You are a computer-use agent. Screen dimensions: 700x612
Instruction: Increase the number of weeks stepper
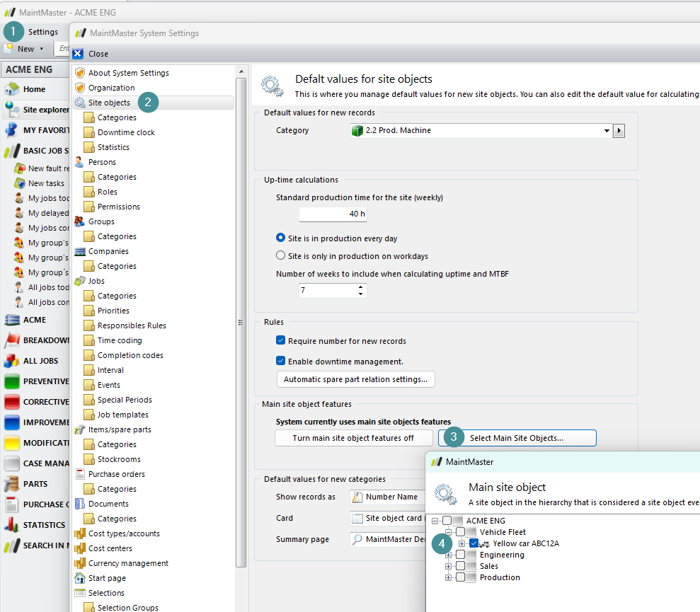[361, 287]
